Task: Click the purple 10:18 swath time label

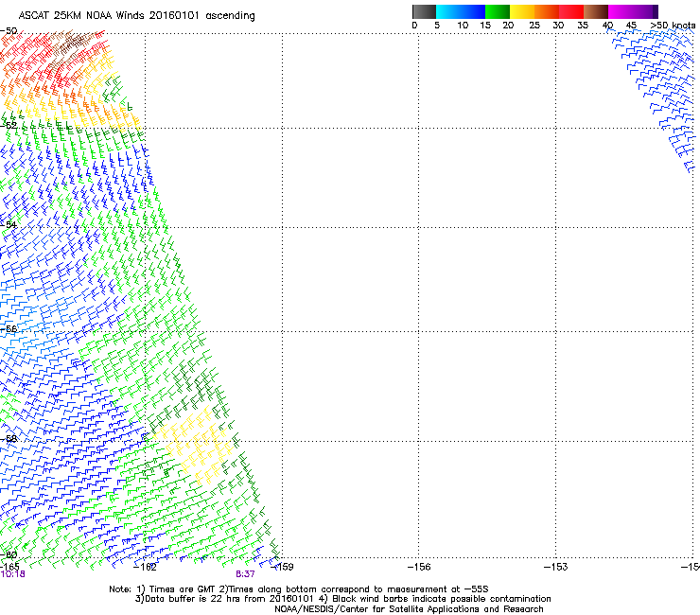Action: coord(12,574)
